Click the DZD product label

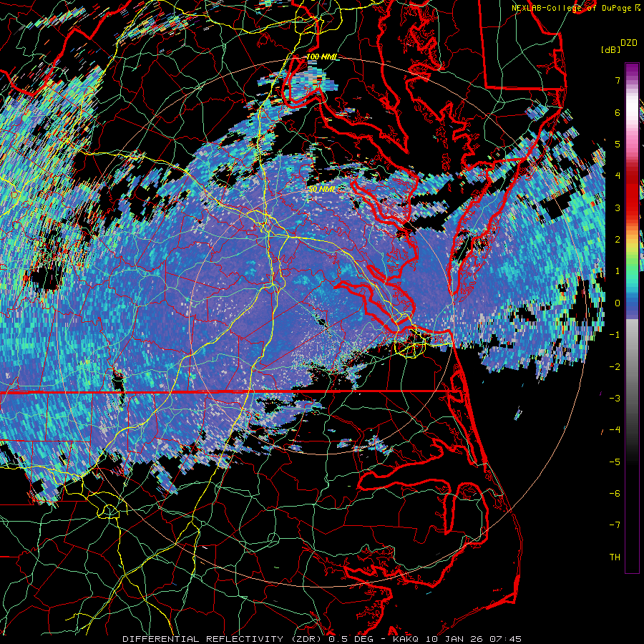[628, 43]
